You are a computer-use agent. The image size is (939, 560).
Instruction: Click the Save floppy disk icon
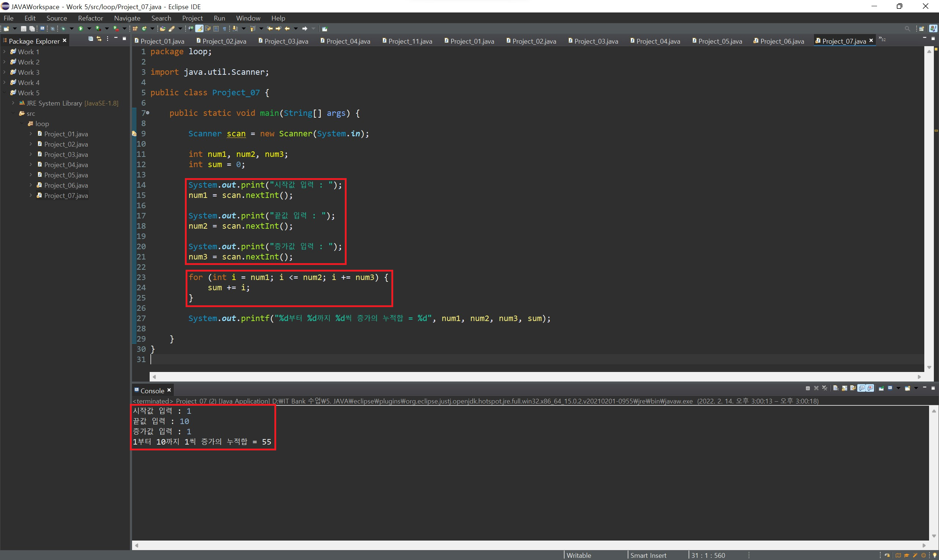[x=23, y=29]
